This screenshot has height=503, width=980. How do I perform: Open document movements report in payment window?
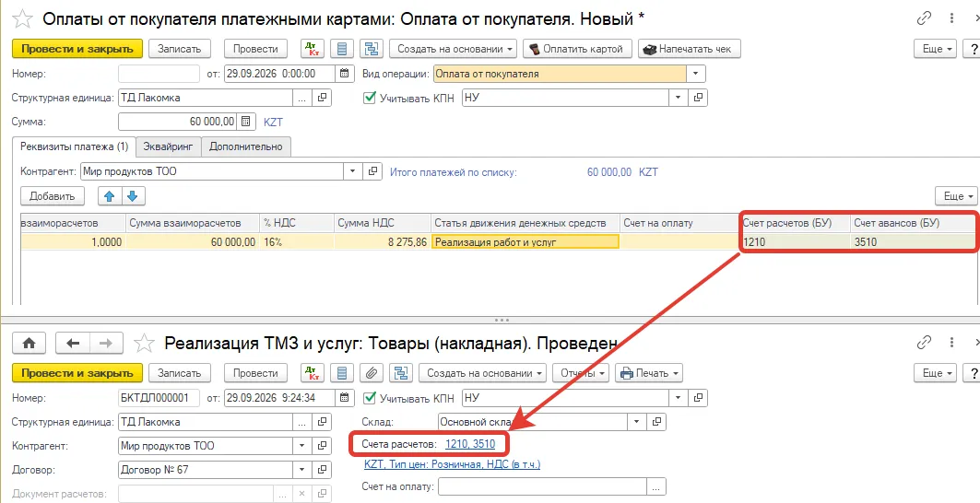click(x=342, y=49)
